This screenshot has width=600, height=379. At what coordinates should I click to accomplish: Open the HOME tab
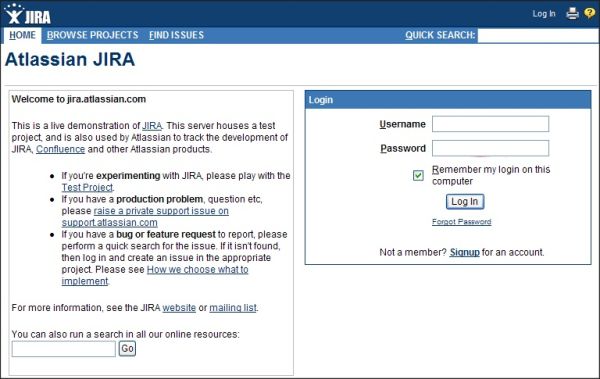pos(22,35)
